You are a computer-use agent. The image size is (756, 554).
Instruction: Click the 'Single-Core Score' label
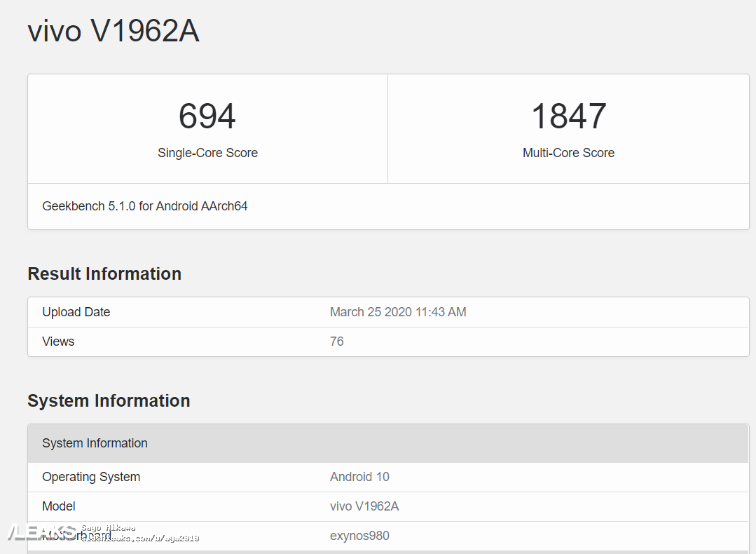click(208, 153)
